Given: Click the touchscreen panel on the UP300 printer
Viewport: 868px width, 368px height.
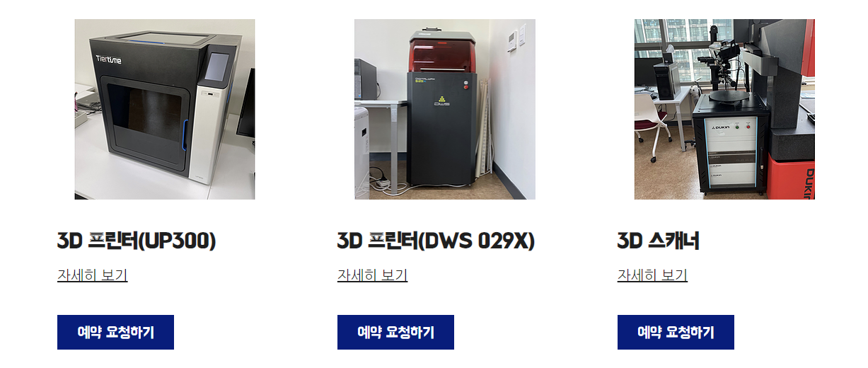Looking at the screenshot, I should [219, 70].
